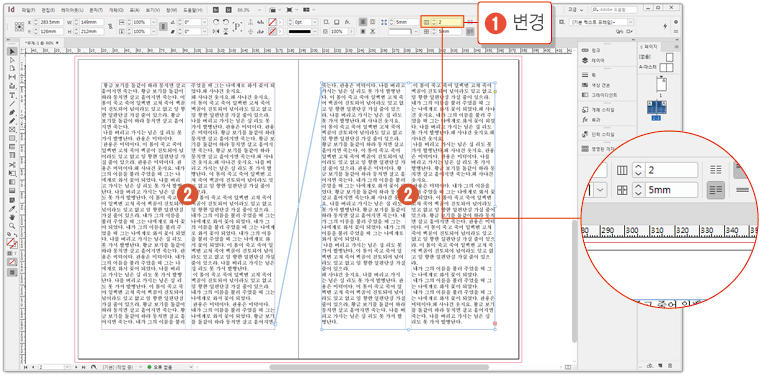This screenshot has width=759, height=375.
Task: Select the Rectangle Frame tool
Action: point(12,129)
